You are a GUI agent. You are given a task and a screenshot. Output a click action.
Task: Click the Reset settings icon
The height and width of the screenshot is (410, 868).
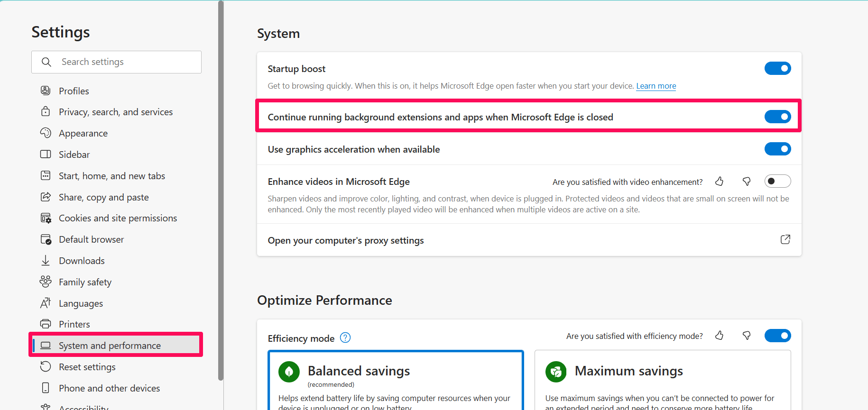(x=46, y=366)
